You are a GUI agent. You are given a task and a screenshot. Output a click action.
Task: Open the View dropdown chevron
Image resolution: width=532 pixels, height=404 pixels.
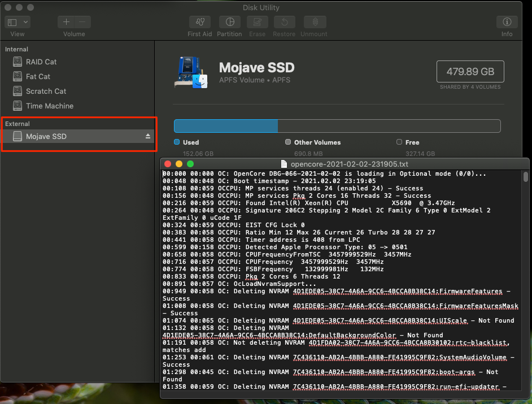(25, 23)
